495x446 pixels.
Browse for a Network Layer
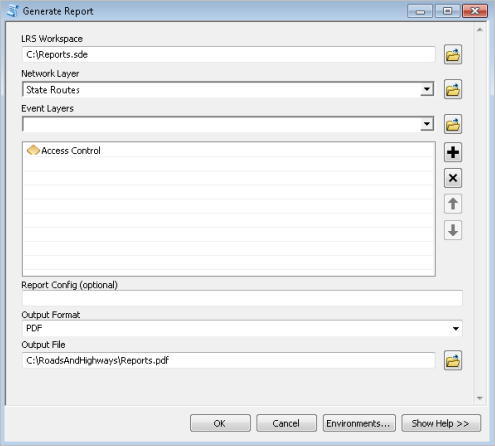tap(453, 89)
